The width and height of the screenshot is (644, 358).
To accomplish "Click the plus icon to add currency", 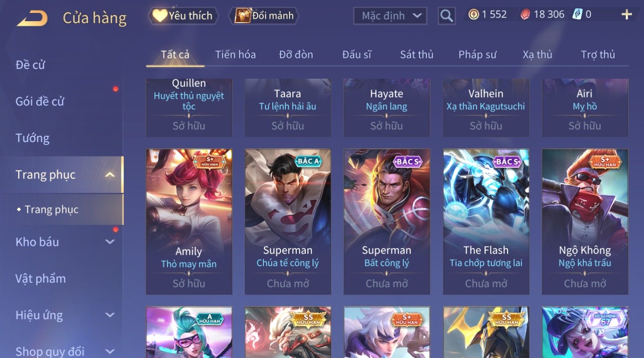I will click(626, 15).
